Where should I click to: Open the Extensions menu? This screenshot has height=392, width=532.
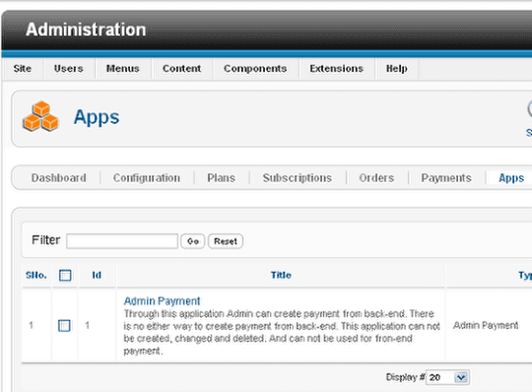click(x=336, y=69)
